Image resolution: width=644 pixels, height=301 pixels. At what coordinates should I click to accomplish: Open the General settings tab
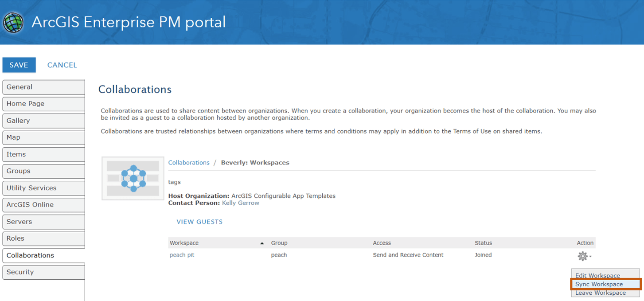click(43, 87)
